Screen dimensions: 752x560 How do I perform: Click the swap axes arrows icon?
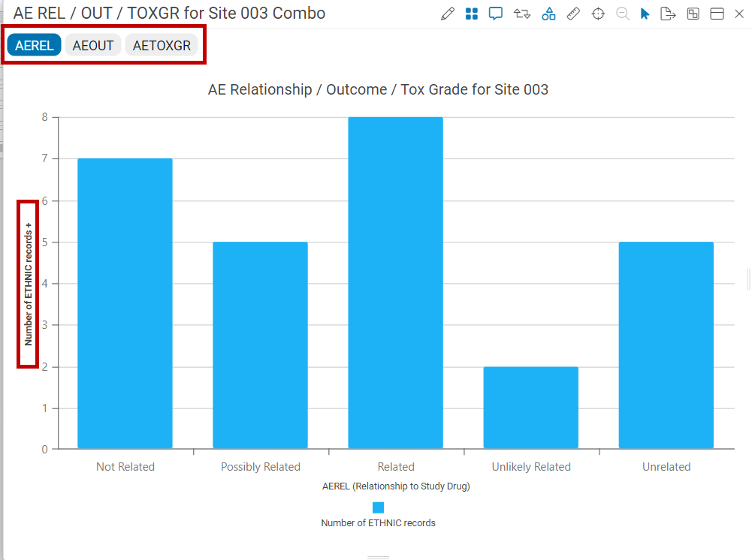[522, 14]
